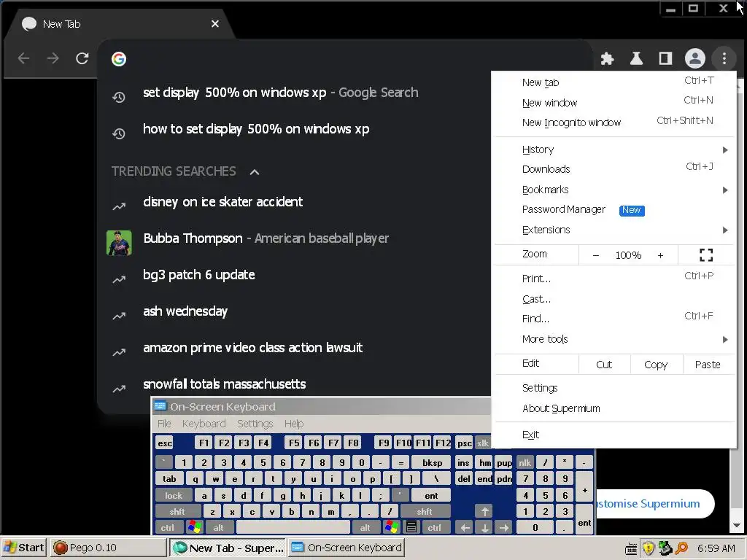Click the magnifier icon in the system tray
The image size is (747, 560).
681,548
